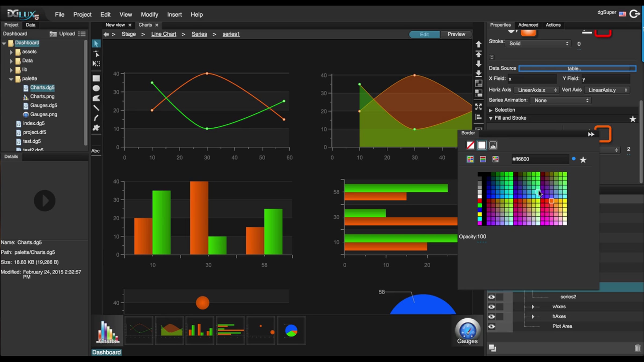Image resolution: width=644 pixels, height=362 pixels.
Task: Click the send to back arrow icon
Action: [478, 73]
